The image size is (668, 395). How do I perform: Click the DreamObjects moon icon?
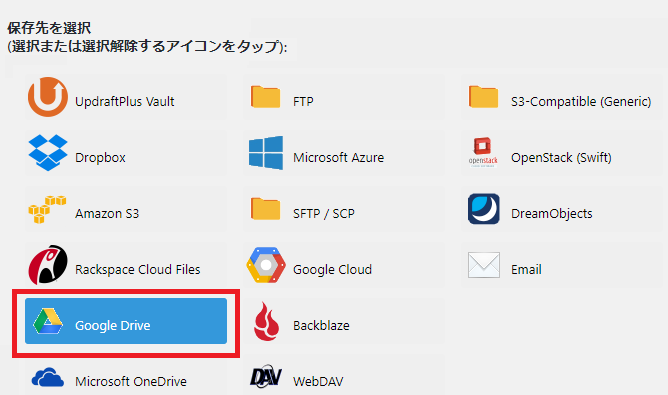click(484, 209)
